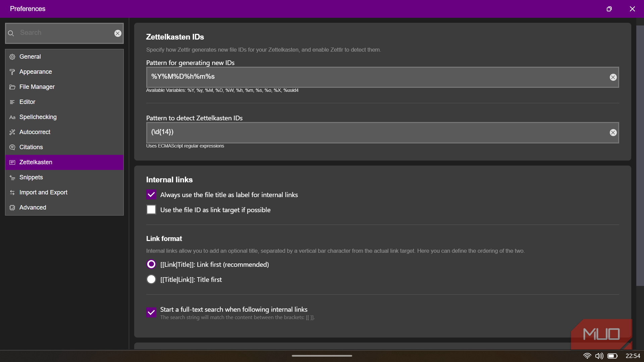Select Title first link format
Image resolution: width=644 pixels, height=362 pixels.
point(151,280)
